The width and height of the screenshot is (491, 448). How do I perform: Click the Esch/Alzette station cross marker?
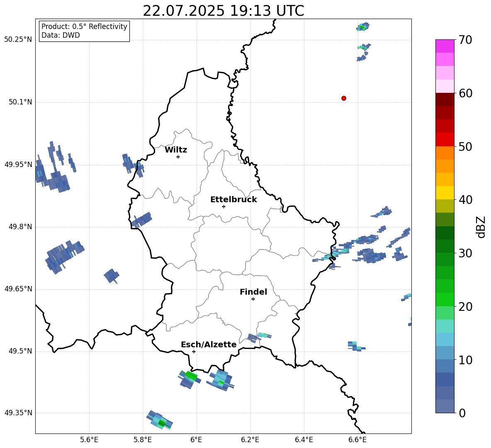click(194, 351)
